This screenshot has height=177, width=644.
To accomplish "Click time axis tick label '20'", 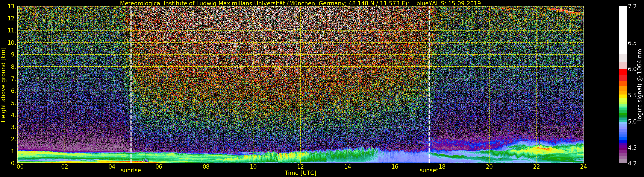I will [x=489, y=166].
